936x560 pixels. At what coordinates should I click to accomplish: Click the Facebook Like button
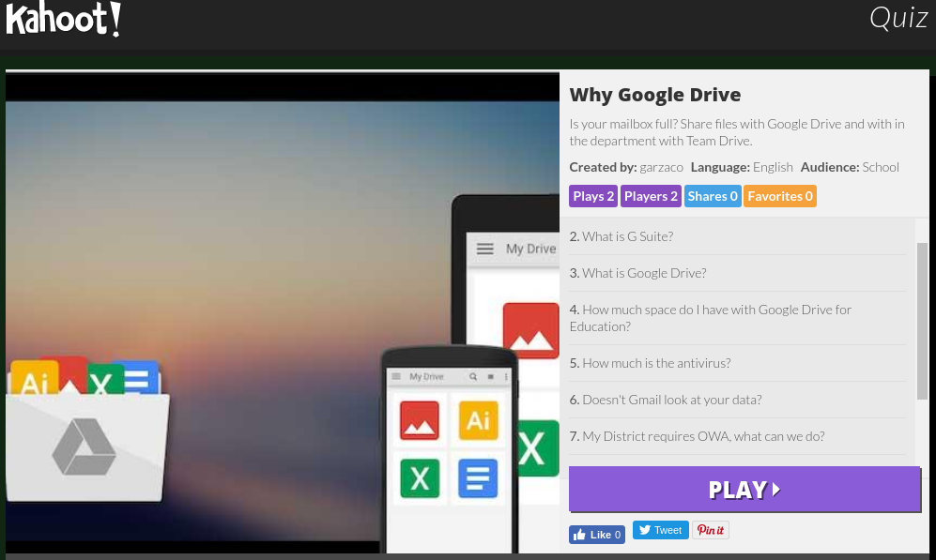point(596,535)
